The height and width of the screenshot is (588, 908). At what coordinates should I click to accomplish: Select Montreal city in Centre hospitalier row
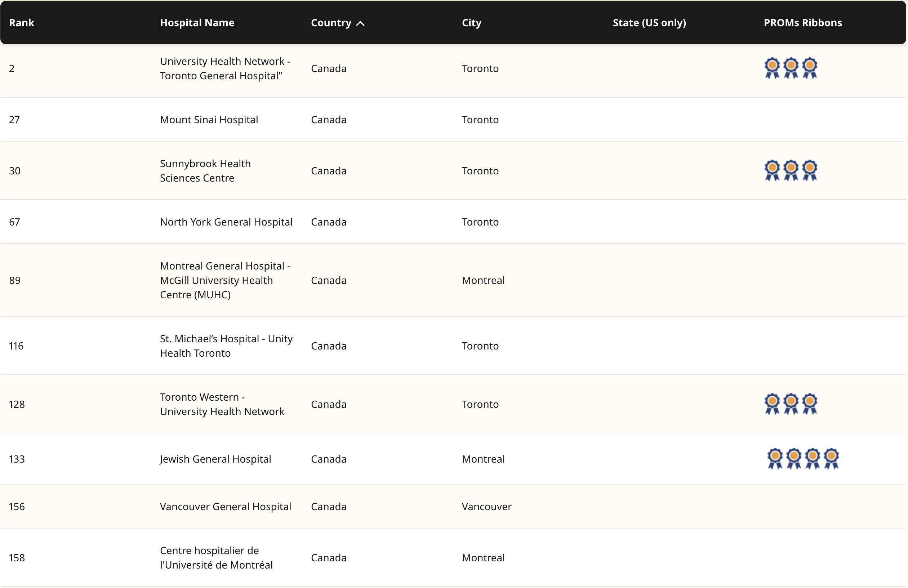484,557
